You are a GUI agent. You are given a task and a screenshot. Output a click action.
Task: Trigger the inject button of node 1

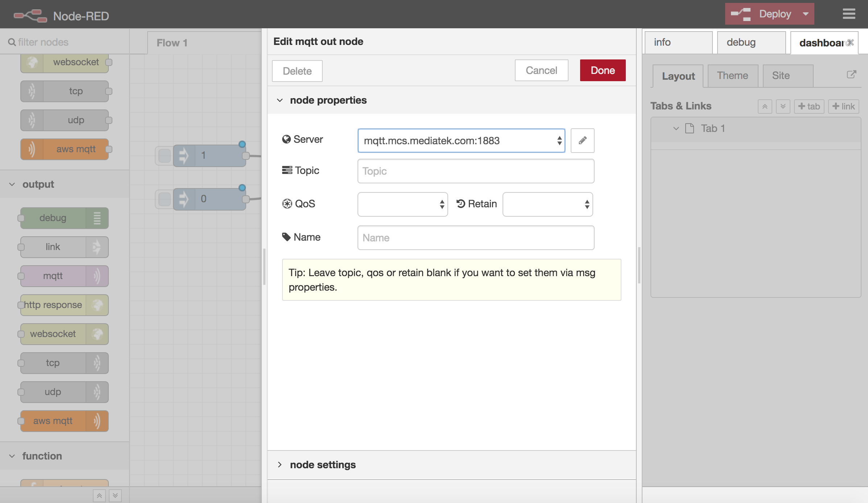(x=165, y=156)
